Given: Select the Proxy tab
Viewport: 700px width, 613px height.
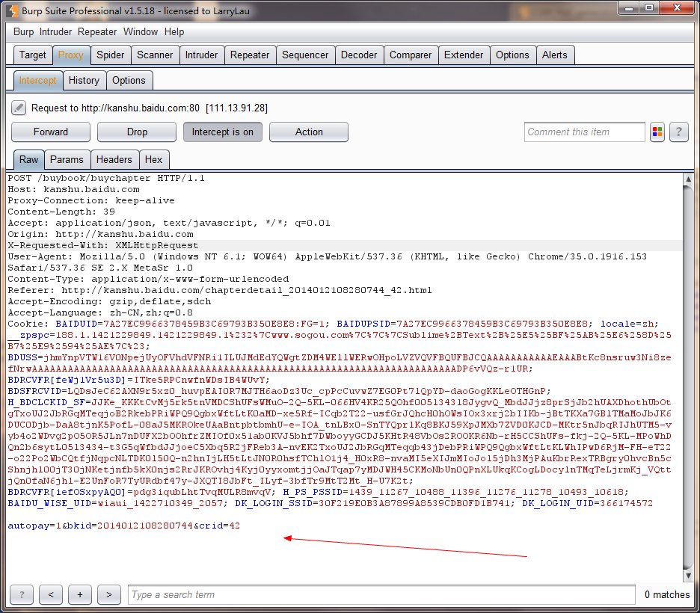Looking at the screenshot, I should [x=71, y=55].
